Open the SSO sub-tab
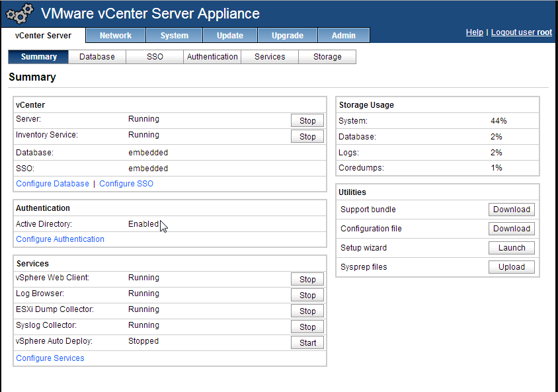Screen dimensions: 558x392 pyautogui.click(x=155, y=57)
